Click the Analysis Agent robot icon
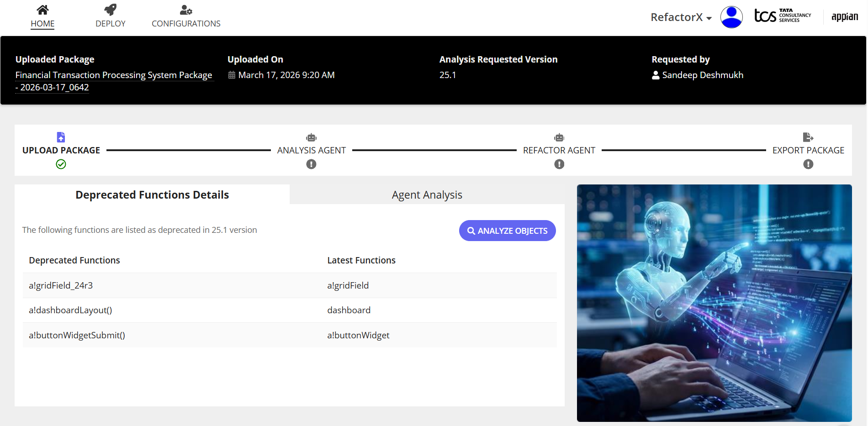The image size is (868, 426). [x=311, y=137]
